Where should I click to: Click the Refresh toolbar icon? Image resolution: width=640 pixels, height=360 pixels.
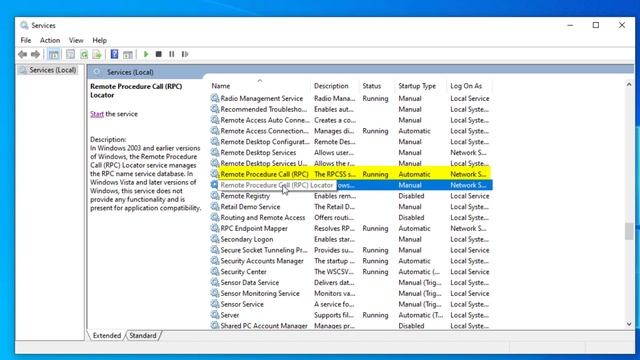(x=84, y=54)
